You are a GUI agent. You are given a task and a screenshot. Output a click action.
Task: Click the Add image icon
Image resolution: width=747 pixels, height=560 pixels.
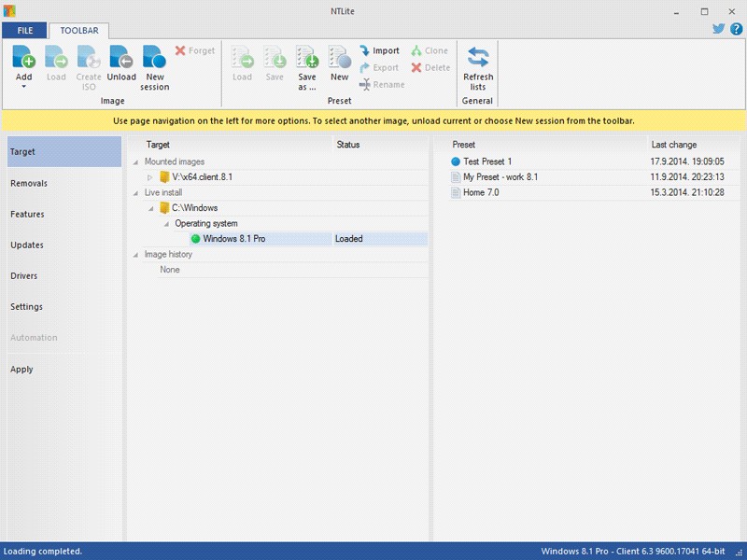tap(24, 59)
